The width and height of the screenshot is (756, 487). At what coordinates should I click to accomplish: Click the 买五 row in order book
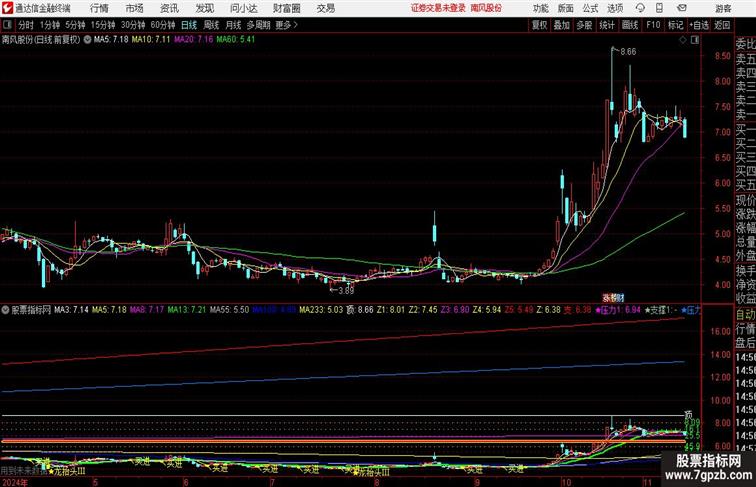[745, 185]
